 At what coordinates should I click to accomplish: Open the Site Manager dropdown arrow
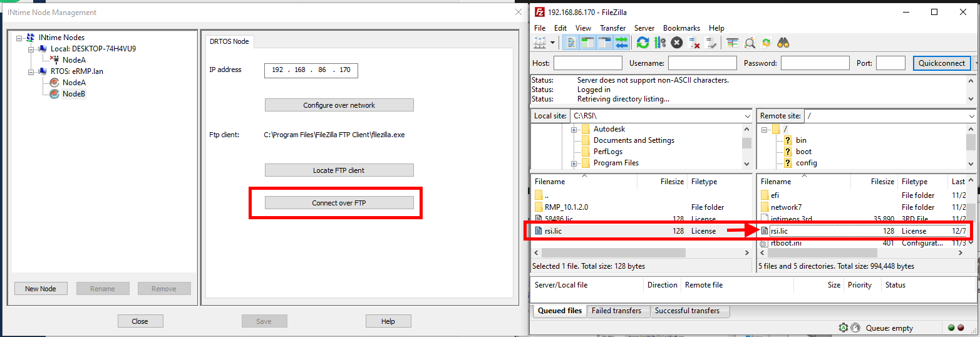click(x=553, y=43)
